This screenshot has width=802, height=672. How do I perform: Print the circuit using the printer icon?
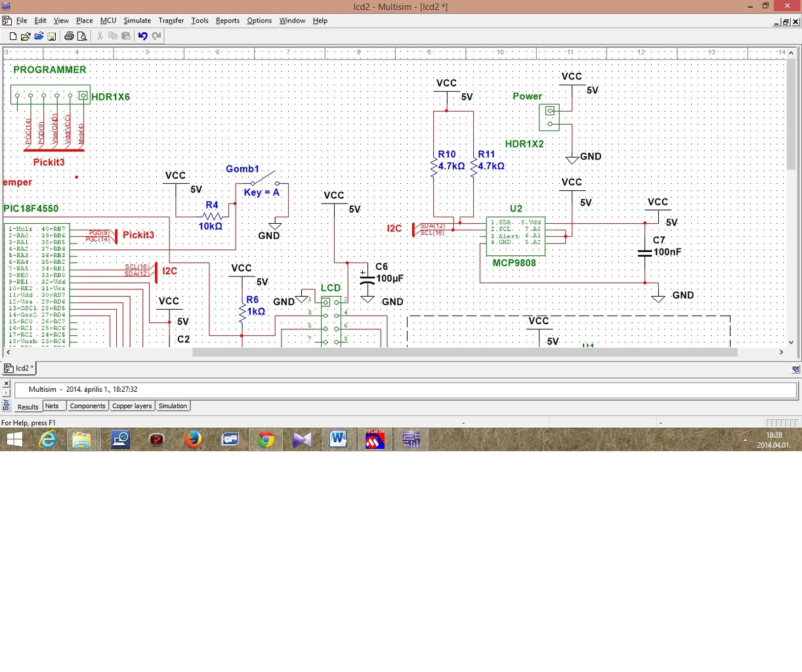coord(69,36)
